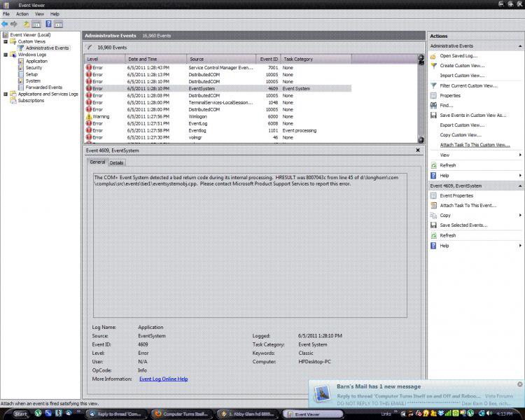The height and width of the screenshot is (420, 525).
Task: Select Security log in the tree
Action: tap(34, 68)
